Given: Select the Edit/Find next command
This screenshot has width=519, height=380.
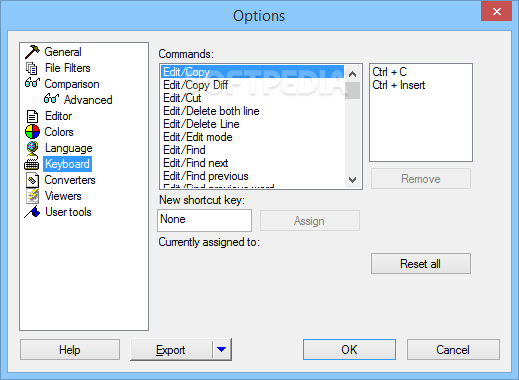Looking at the screenshot, I should (x=252, y=163).
